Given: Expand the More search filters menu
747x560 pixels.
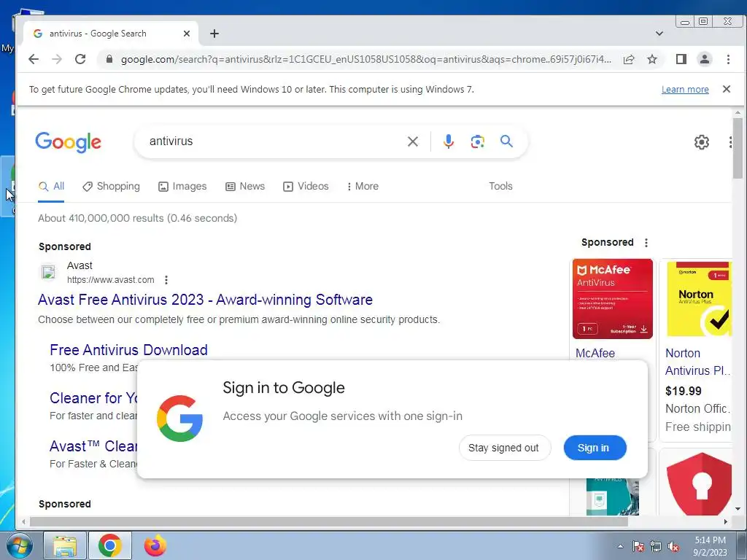Looking at the screenshot, I should pos(363,186).
